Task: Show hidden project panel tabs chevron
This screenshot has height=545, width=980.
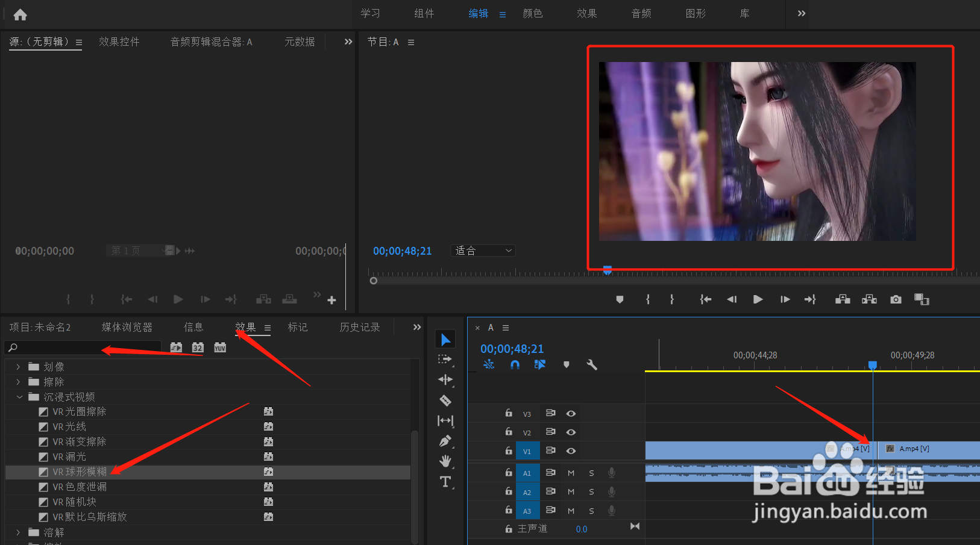Action: [x=416, y=327]
